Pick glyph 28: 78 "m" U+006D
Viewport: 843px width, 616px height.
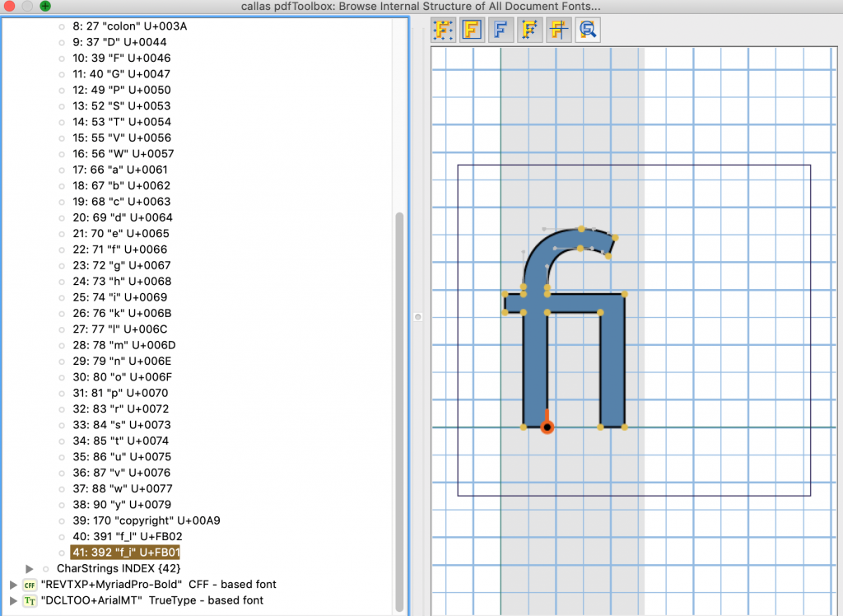pyautogui.click(x=123, y=345)
